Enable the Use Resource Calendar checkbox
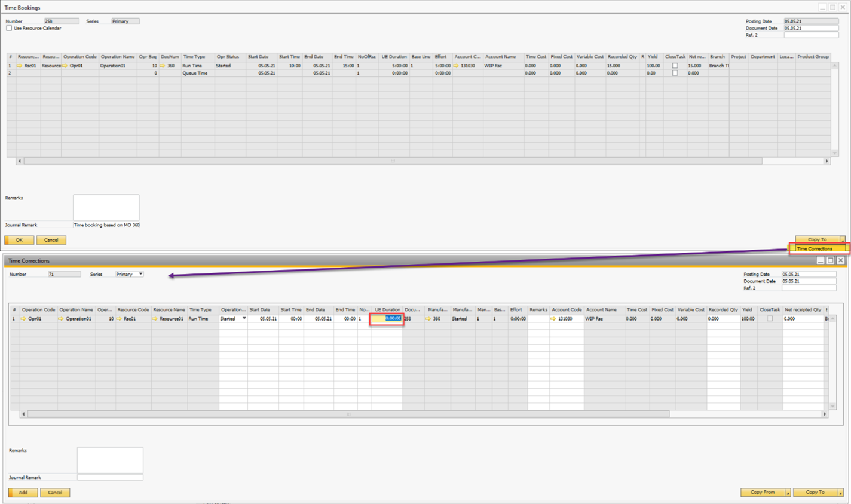Viewport: 851px width, 504px height. (x=9, y=28)
